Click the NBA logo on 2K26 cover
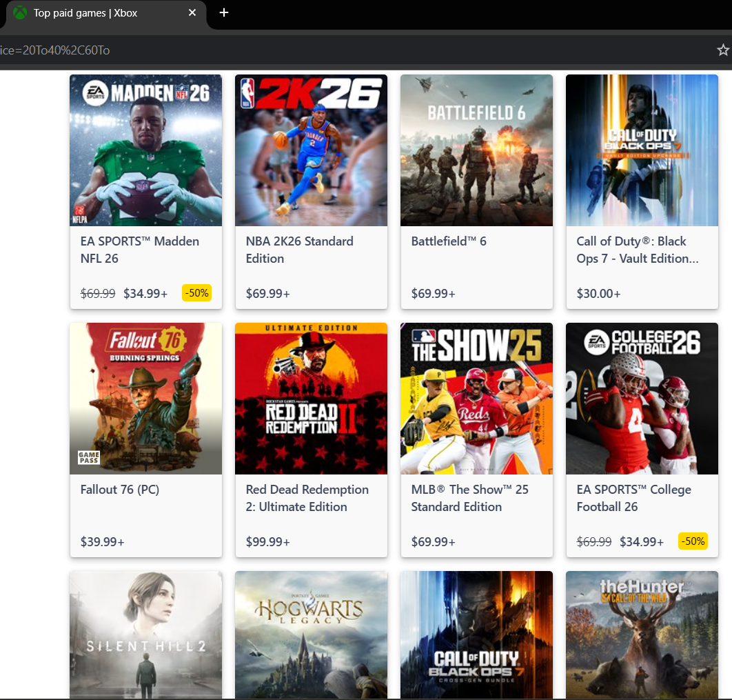 (247, 93)
